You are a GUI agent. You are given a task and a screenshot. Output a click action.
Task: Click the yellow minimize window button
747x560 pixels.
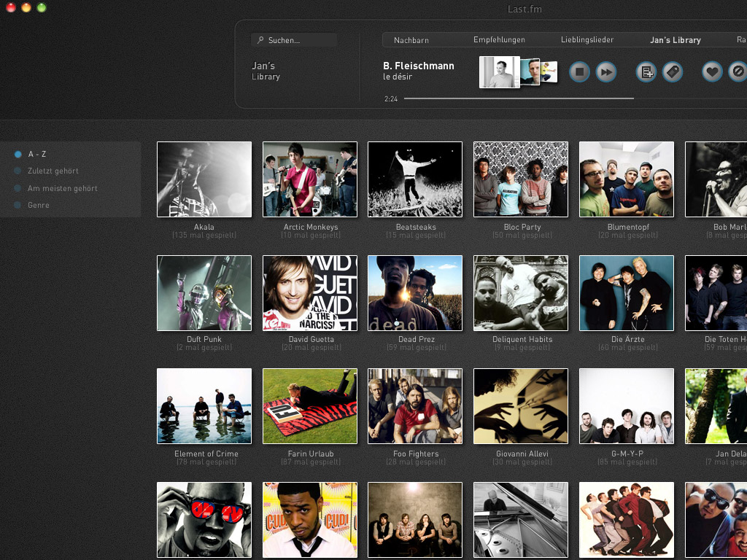[26, 7]
